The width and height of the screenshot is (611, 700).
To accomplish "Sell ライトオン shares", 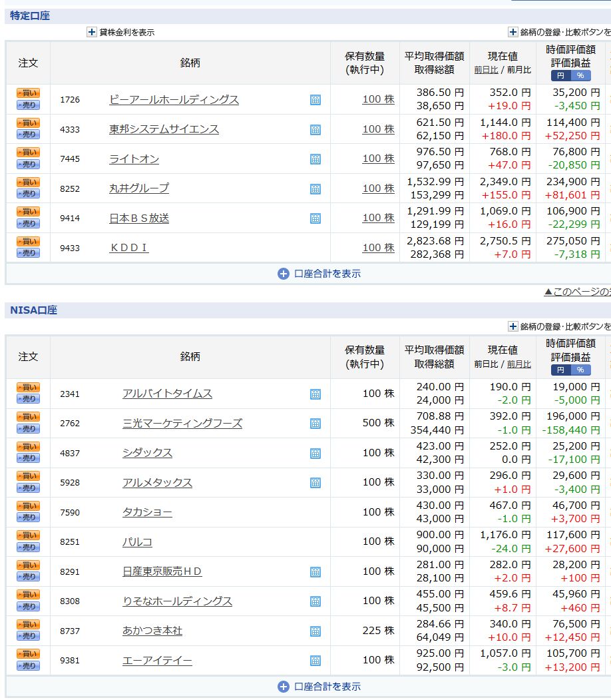I will click(28, 165).
